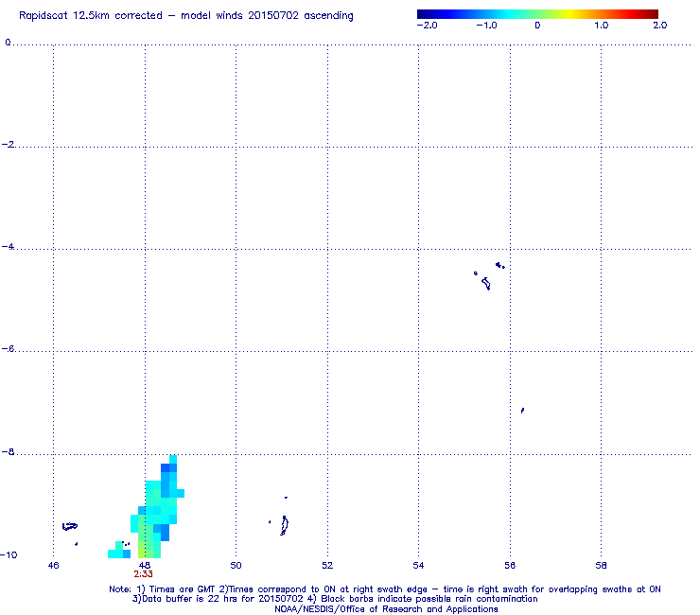Screen dimensions: 700x615
Task: Click the '-1.0' color scale label
Action: tap(486, 26)
